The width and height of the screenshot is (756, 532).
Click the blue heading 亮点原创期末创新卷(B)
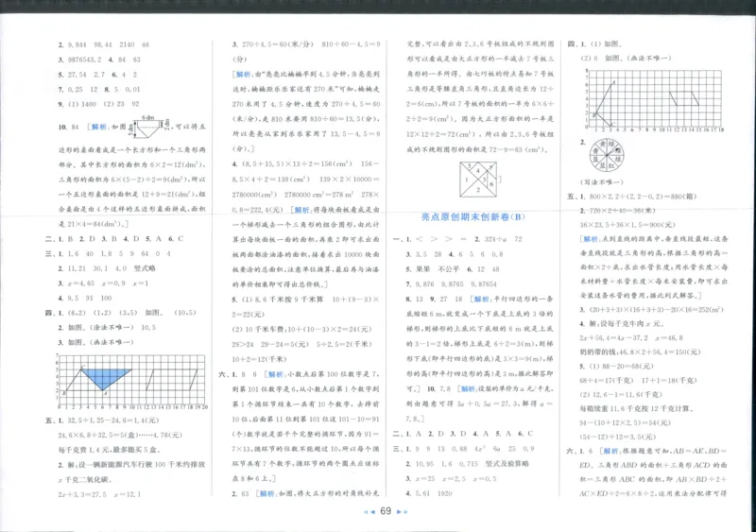pyautogui.click(x=472, y=217)
